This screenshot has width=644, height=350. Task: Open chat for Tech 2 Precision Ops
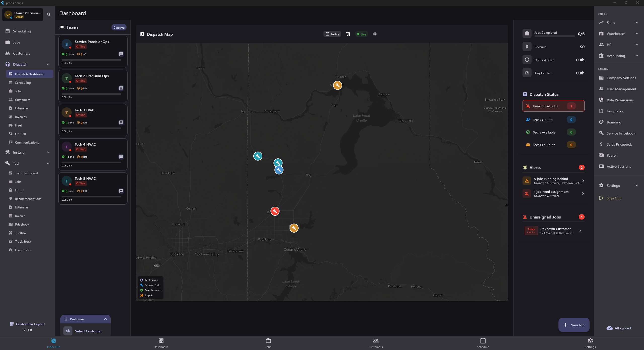point(121,88)
